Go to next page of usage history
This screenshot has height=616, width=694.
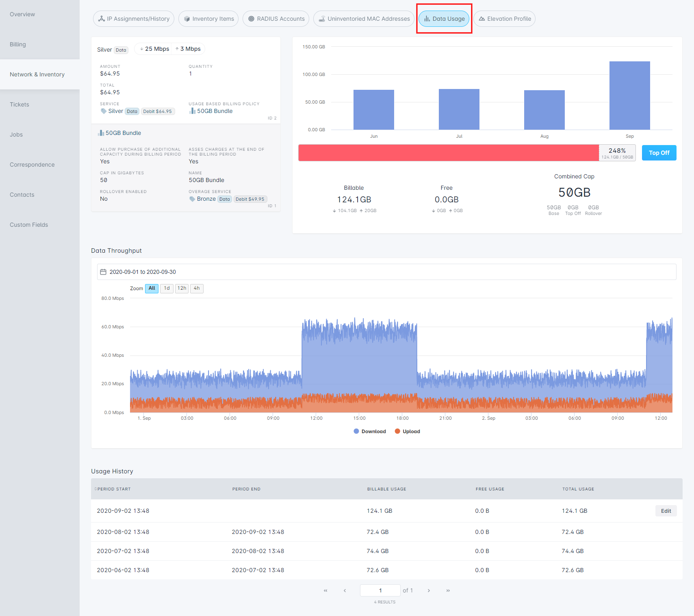[x=429, y=590]
